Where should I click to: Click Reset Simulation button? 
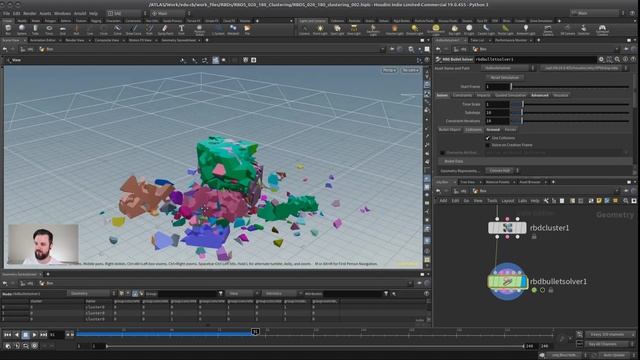pyautogui.click(x=505, y=78)
